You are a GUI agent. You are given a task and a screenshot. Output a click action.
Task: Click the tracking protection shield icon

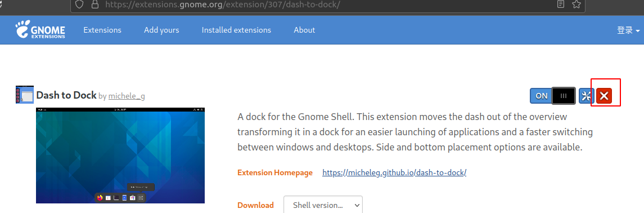point(79,5)
